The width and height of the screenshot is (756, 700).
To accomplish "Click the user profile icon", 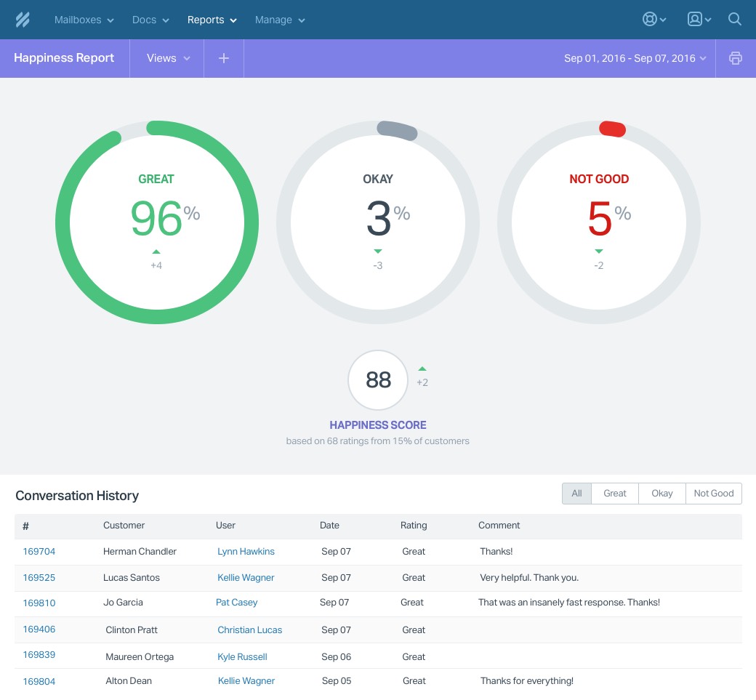I will [x=694, y=19].
